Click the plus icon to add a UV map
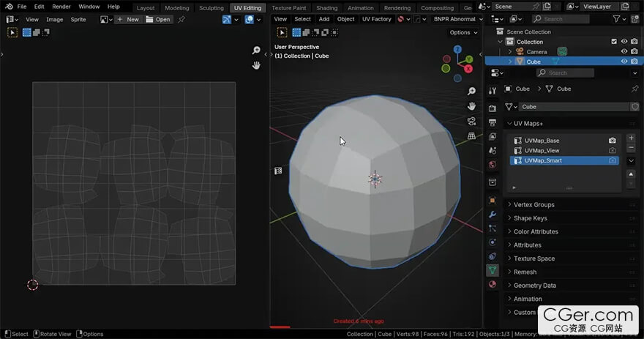This screenshot has height=339, width=644. click(631, 139)
